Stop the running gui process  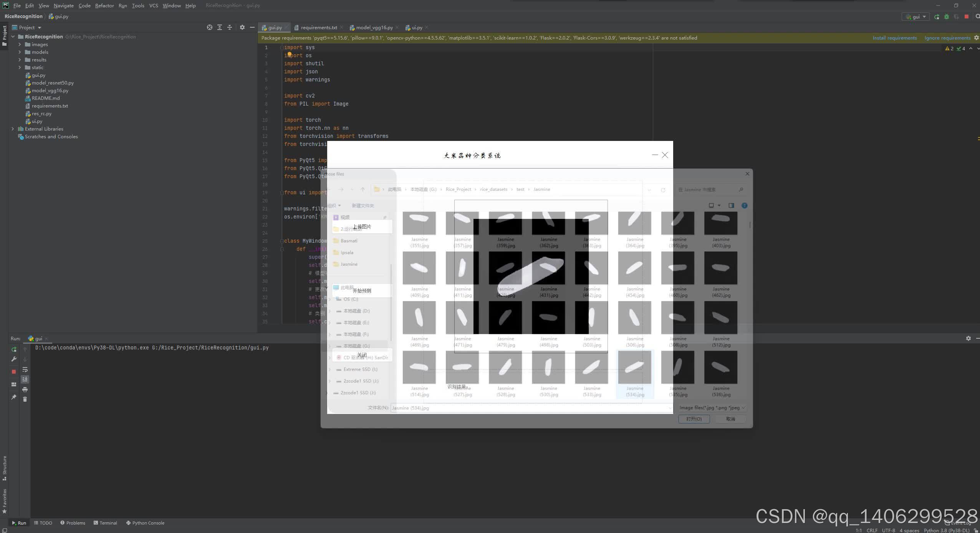(14, 372)
